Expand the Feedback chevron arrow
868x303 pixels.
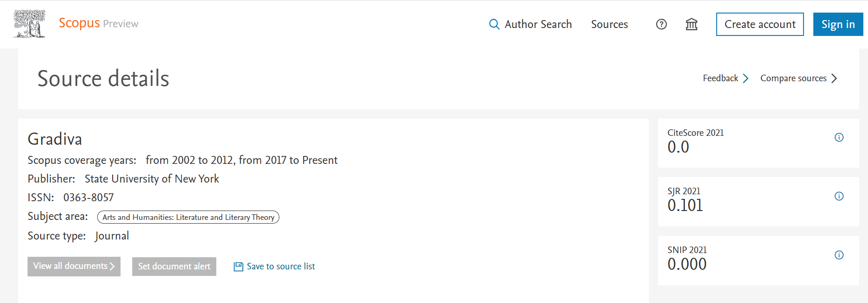746,78
